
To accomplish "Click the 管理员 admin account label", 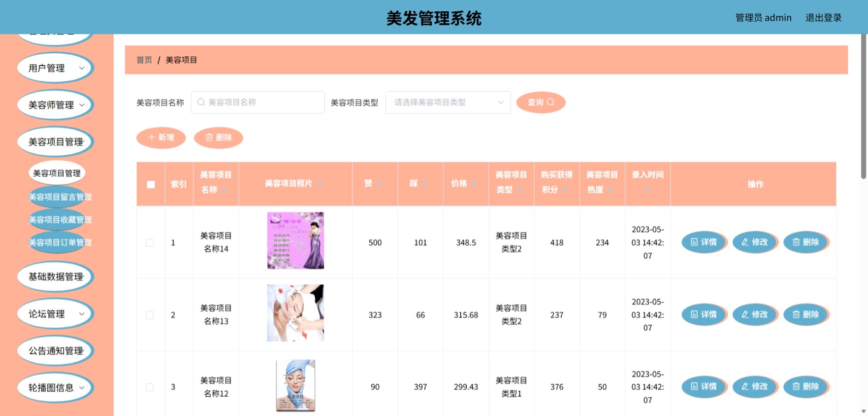I will click(x=763, y=18).
